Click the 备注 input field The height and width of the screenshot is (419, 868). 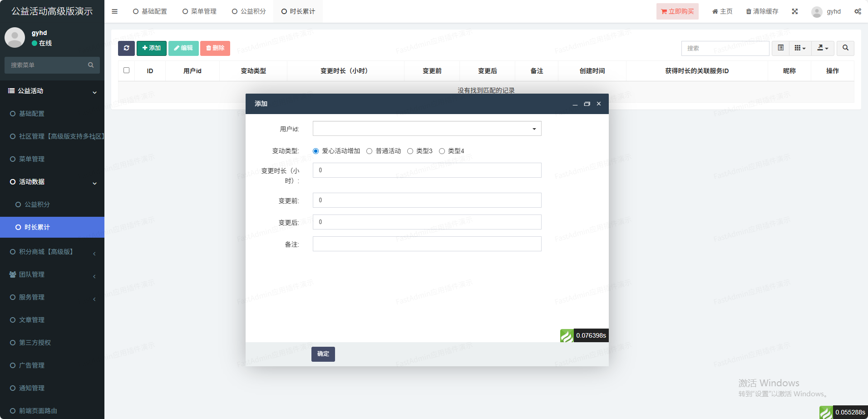click(427, 244)
